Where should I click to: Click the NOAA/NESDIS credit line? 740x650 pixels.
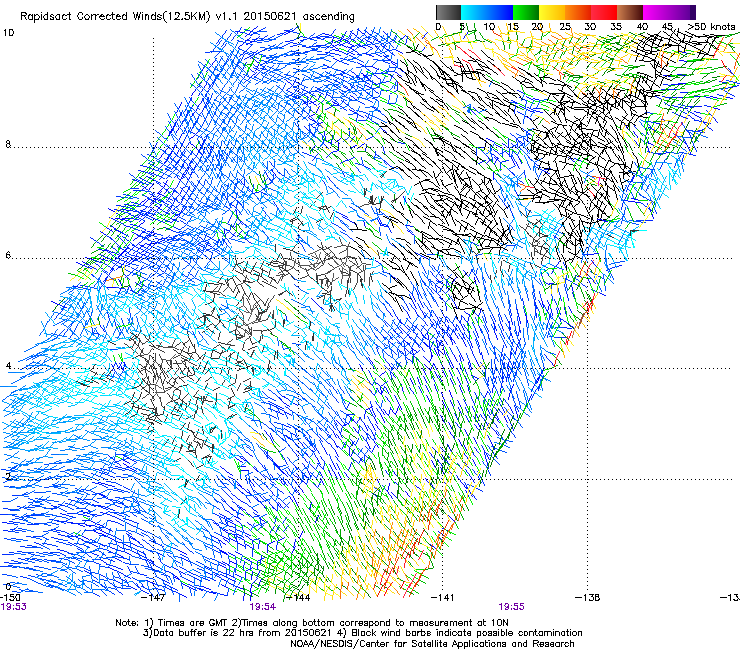point(432,644)
